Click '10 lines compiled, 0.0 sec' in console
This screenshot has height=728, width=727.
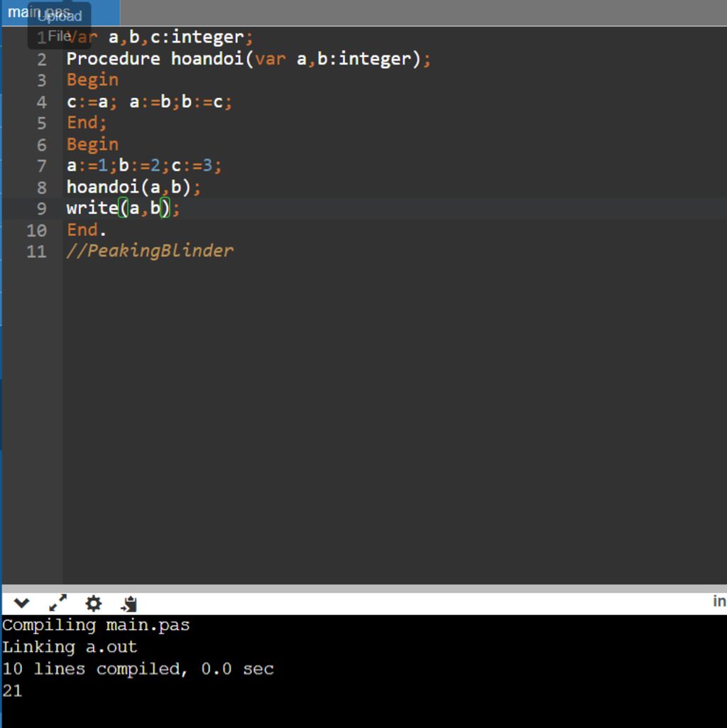(138, 669)
